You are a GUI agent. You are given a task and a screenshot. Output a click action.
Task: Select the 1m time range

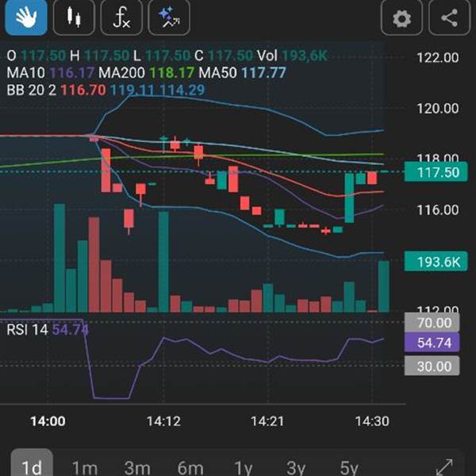pos(84,467)
